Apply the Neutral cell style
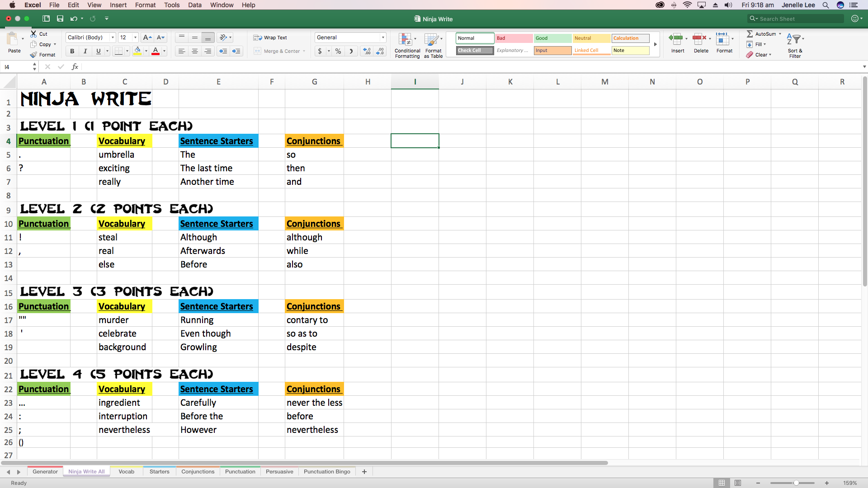 591,38
